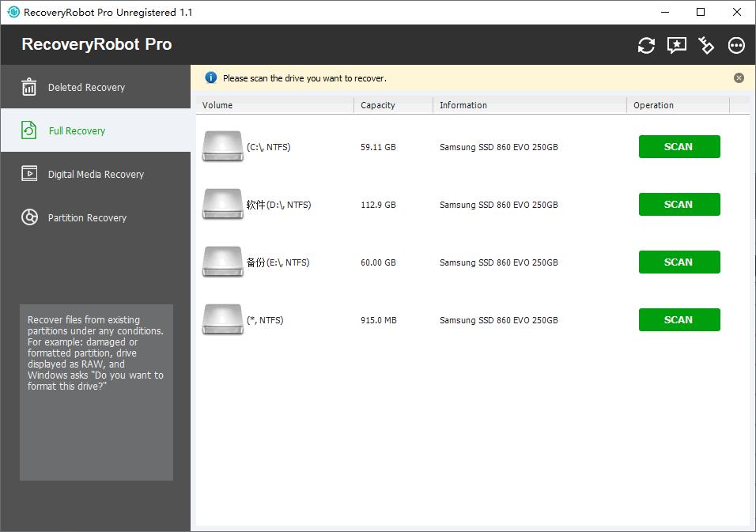Scan the 112.9 GB D: drive
The image size is (756, 532).
[679, 205]
